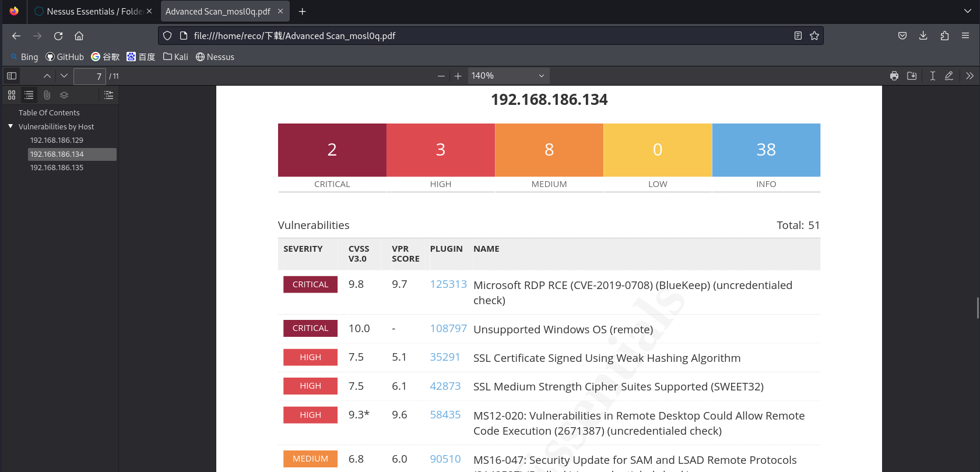The image size is (980, 472).
Task: Show document outline in sidebar
Action: pyautogui.click(x=29, y=95)
